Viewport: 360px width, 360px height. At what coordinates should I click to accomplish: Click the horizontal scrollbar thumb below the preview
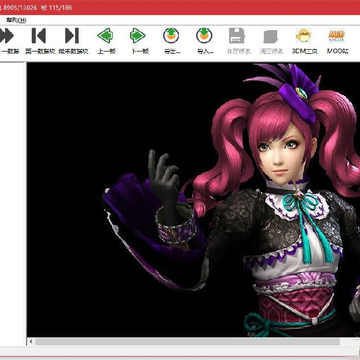(187, 342)
